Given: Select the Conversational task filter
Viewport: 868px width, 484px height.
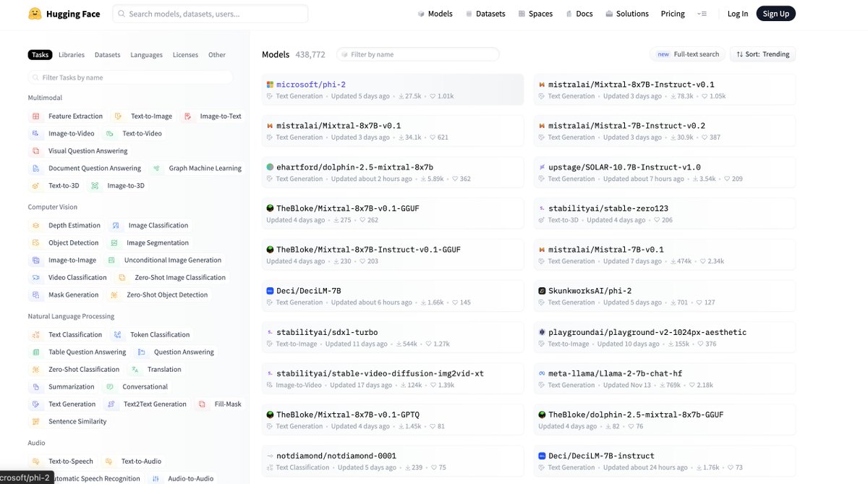Looking at the screenshot, I should click(x=137, y=387).
